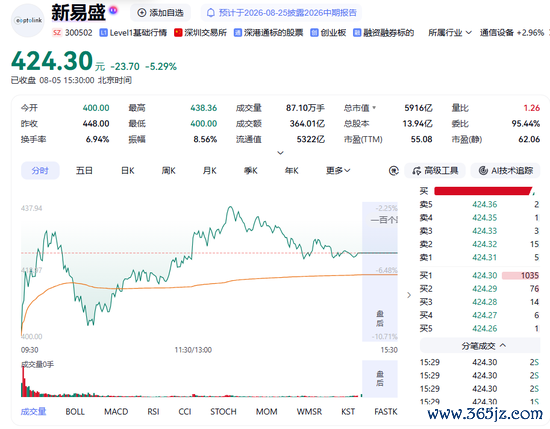Click the 融资融券标的 tag icon
Viewport: 550px width, 429px height.
[x=357, y=33]
